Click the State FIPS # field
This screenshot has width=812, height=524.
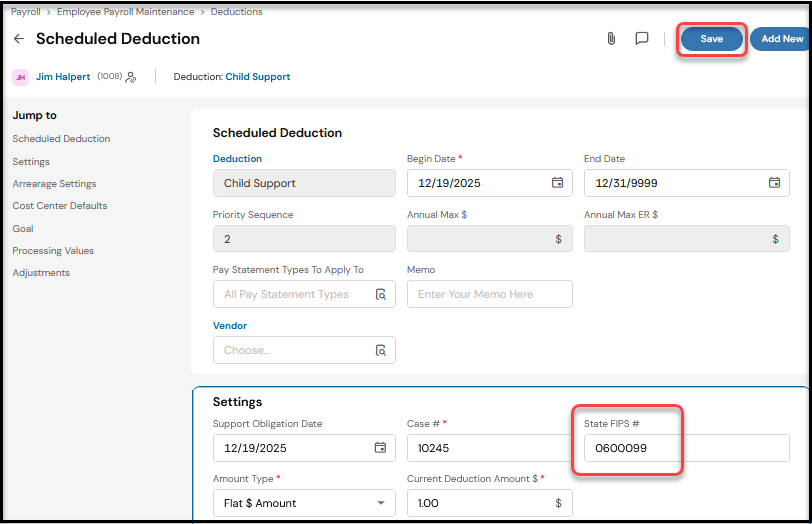[687, 448]
